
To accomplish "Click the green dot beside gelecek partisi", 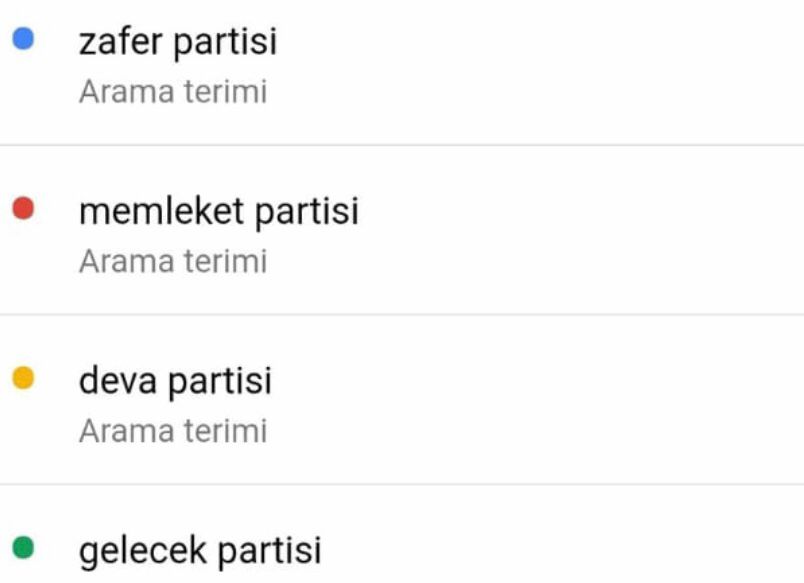I will tap(23, 547).
